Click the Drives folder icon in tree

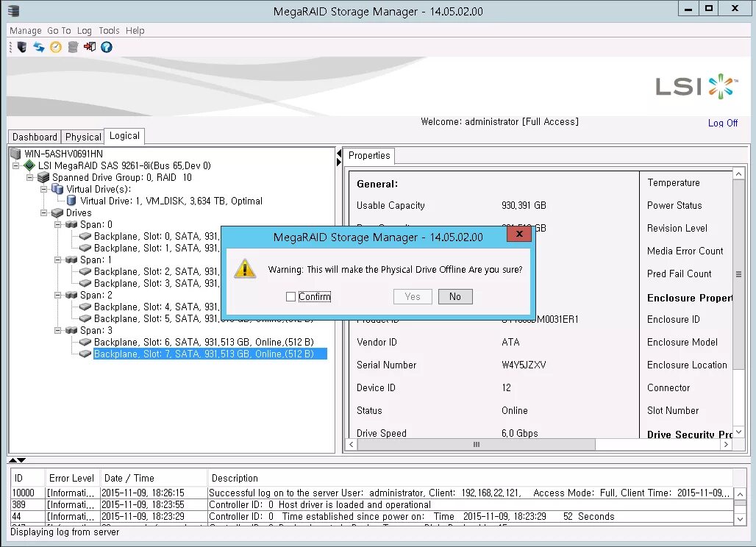click(x=57, y=212)
